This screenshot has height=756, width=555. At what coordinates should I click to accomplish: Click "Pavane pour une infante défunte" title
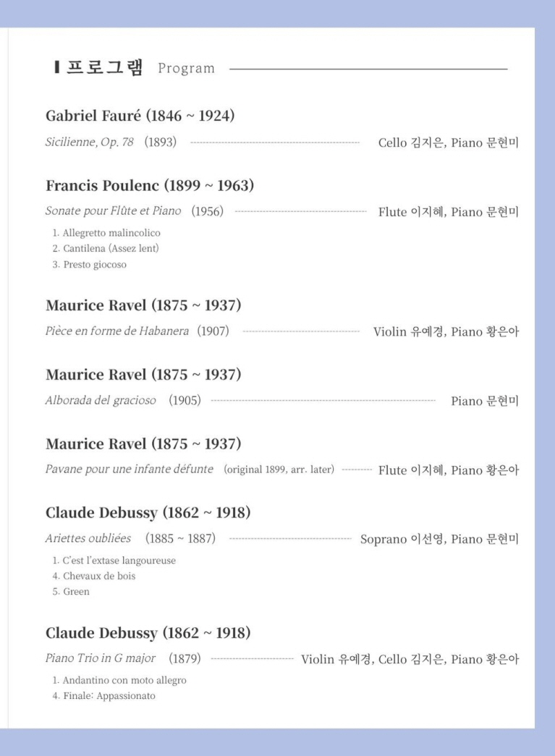pos(130,470)
